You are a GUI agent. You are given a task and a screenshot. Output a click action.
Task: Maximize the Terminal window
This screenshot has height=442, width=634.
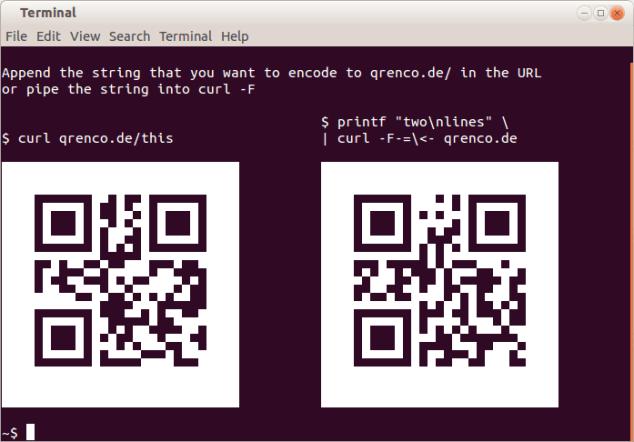click(601, 13)
